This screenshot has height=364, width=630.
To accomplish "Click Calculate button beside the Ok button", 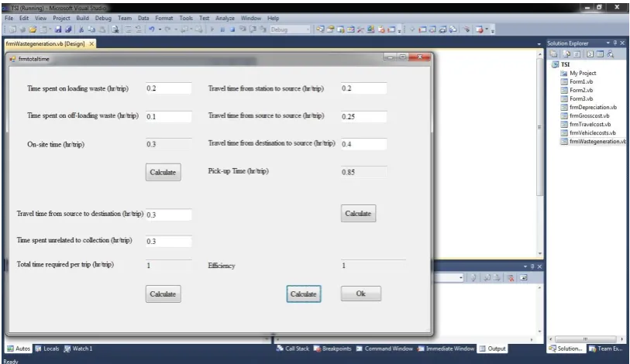I will coord(304,294).
